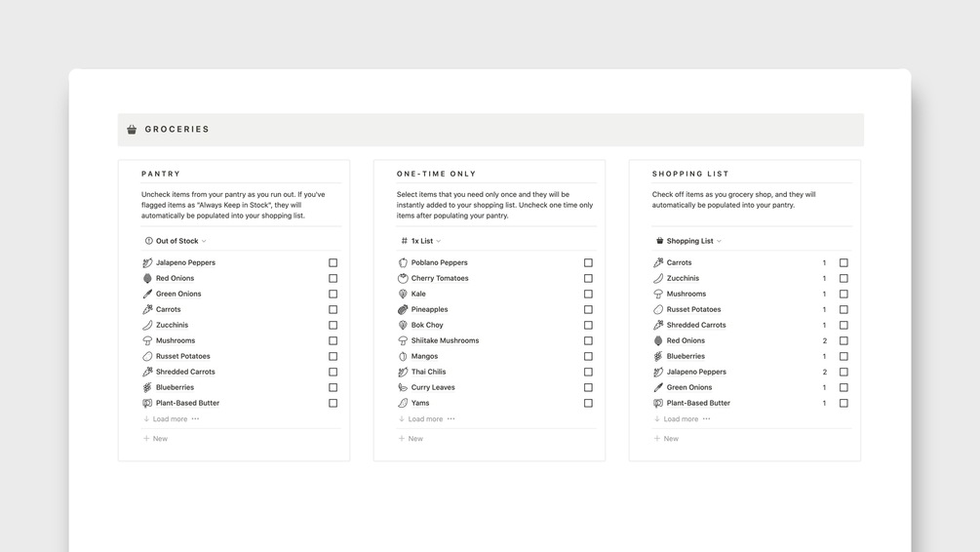Screen dimensions: 980x552
Task: Open the Shopping List view dropdown
Action: coord(690,241)
